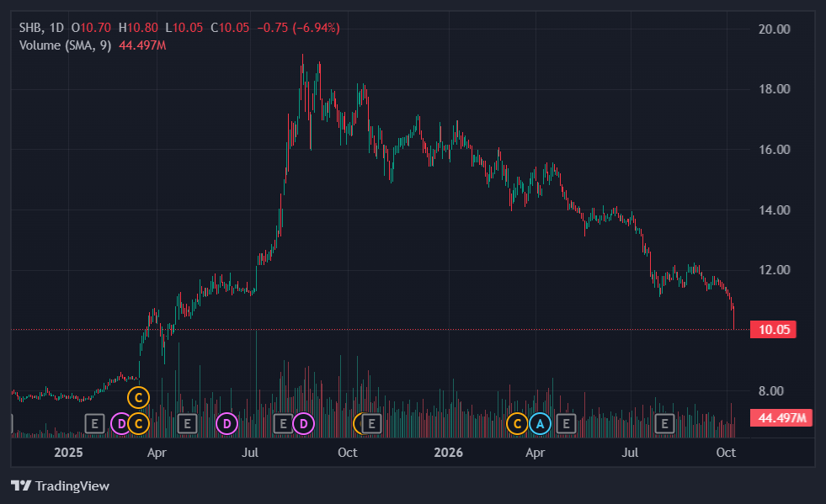The width and height of the screenshot is (826, 504).
Task: Click the 2025 label on the time axis
Action: coord(68,453)
